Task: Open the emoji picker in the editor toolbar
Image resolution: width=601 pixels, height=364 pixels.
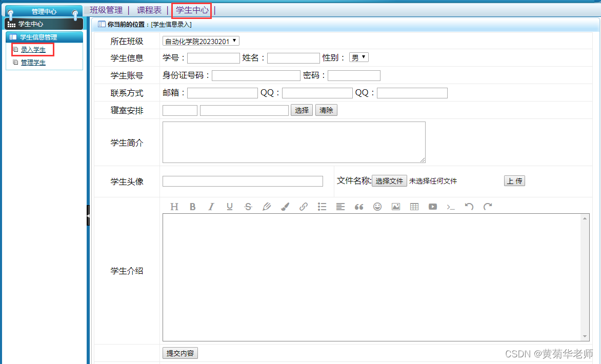Action: click(377, 207)
